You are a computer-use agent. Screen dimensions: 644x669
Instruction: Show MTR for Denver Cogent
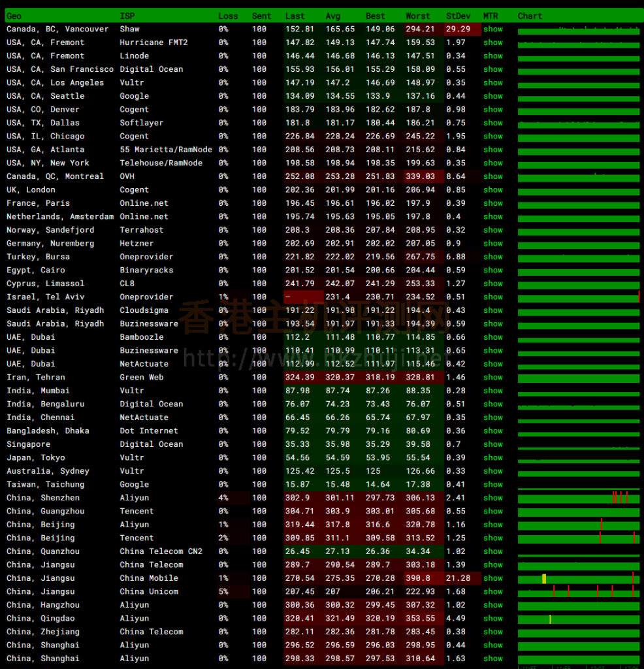(x=493, y=109)
